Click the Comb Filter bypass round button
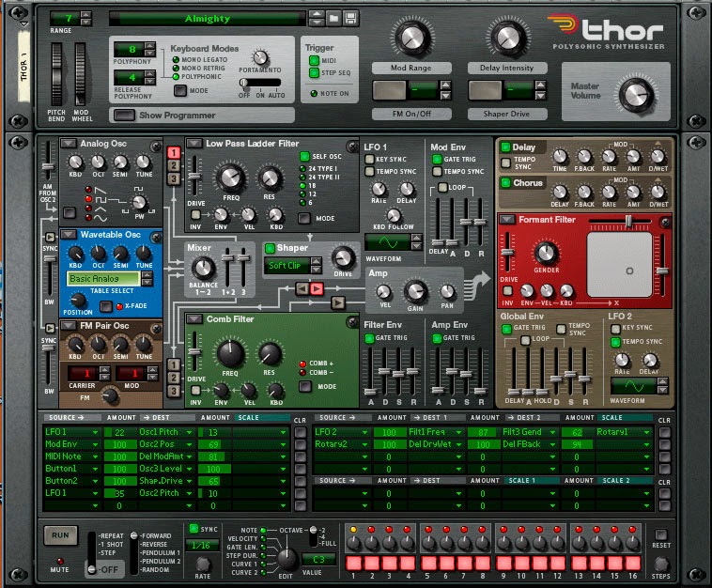Screen dimensions: 712x588 point(352,322)
